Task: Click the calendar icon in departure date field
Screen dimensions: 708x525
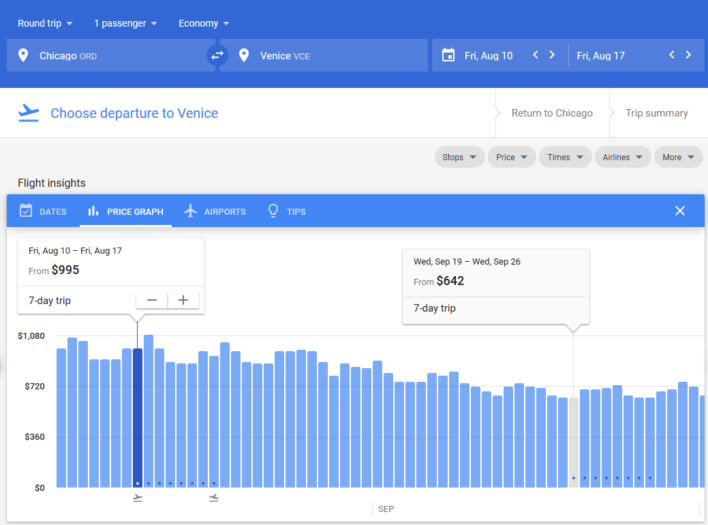Action: (448, 56)
